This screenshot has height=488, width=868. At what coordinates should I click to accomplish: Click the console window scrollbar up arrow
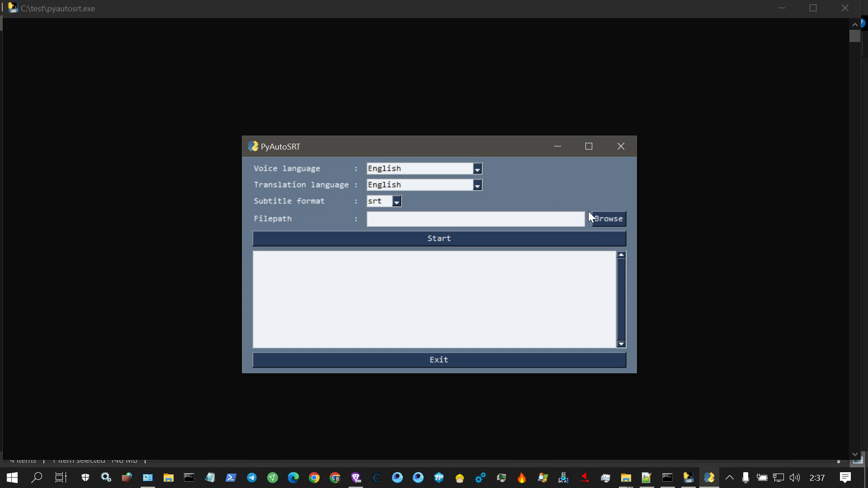click(x=854, y=24)
